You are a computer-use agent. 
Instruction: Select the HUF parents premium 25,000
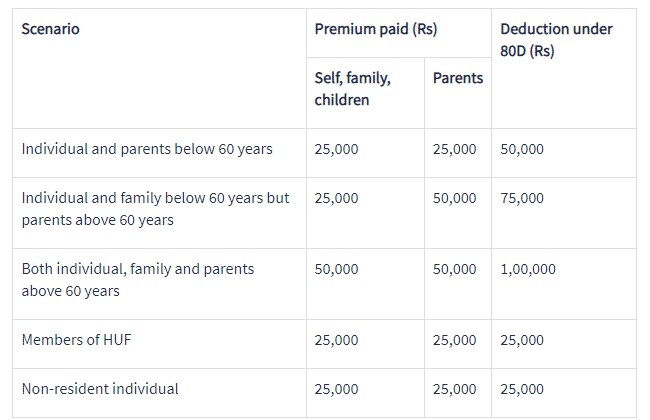click(x=454, y=340)
